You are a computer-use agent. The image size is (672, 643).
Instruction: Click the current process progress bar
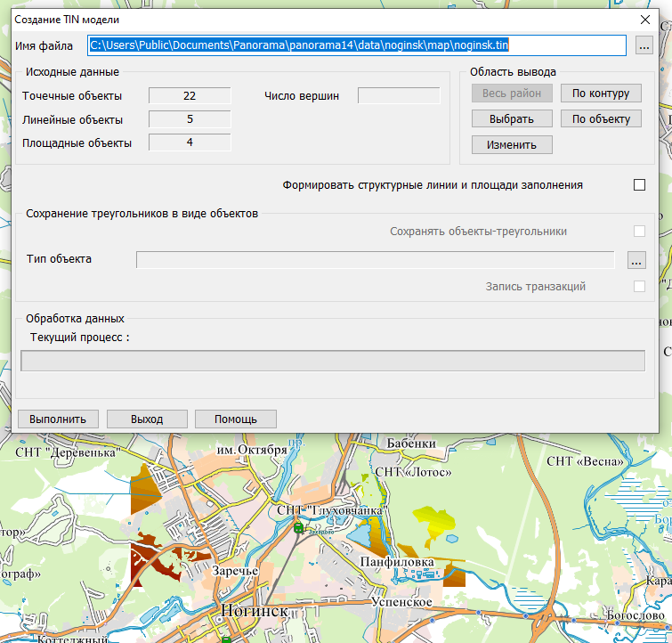coord(332,361)
